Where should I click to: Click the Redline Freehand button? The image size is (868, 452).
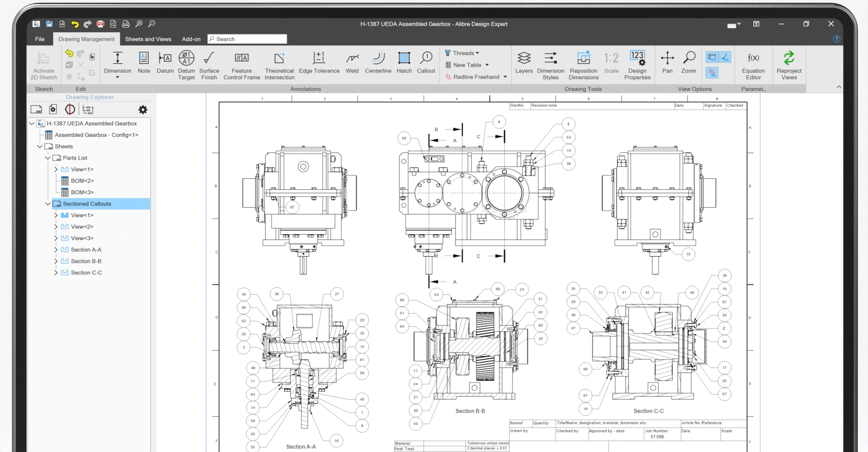tap(475, 77)
